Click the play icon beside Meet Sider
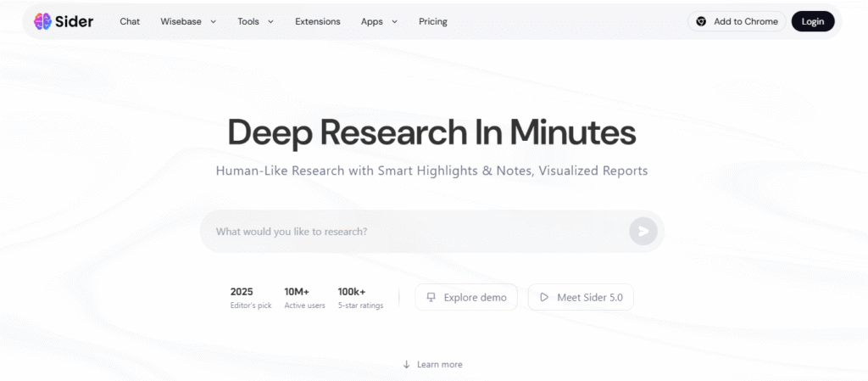The image size is (868, 381). pos(544,297)
